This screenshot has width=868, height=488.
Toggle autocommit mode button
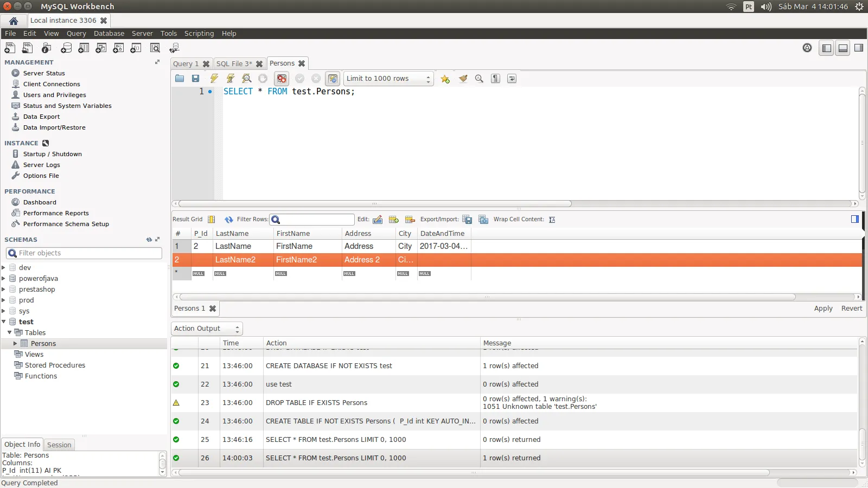(333, 79)
